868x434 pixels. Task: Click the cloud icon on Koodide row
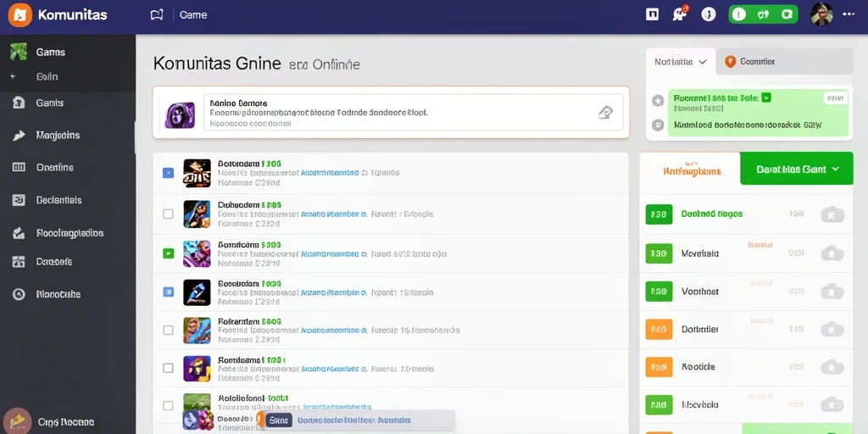[x=832, y=366]
